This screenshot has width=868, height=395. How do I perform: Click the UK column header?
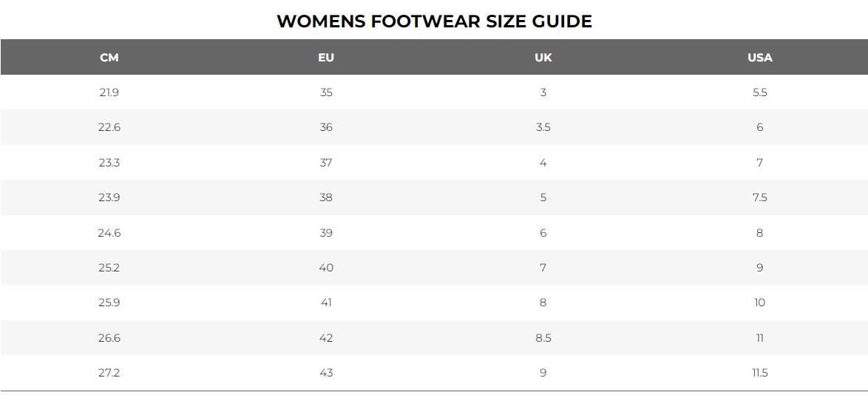(x=543, y=58)
